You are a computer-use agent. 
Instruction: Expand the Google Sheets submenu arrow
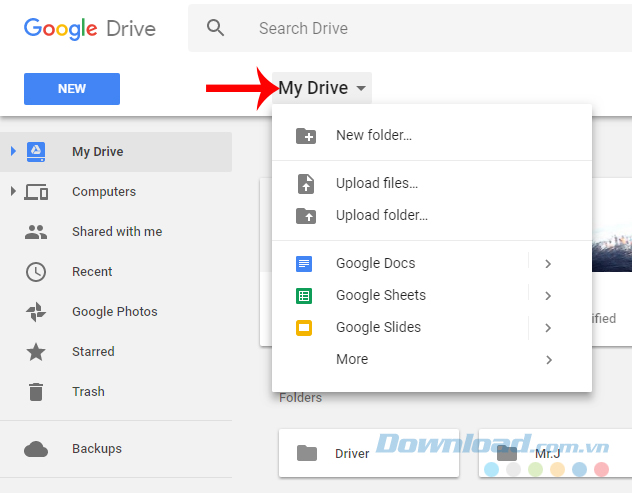coord(548,296)
